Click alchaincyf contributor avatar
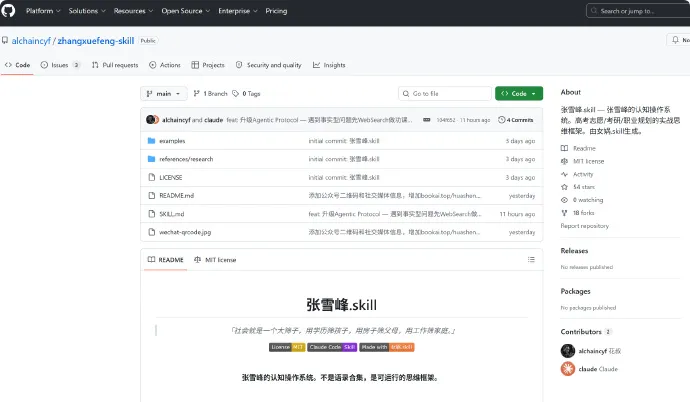The width and height of the screenshot is (690, 402). tap(568, 351)
